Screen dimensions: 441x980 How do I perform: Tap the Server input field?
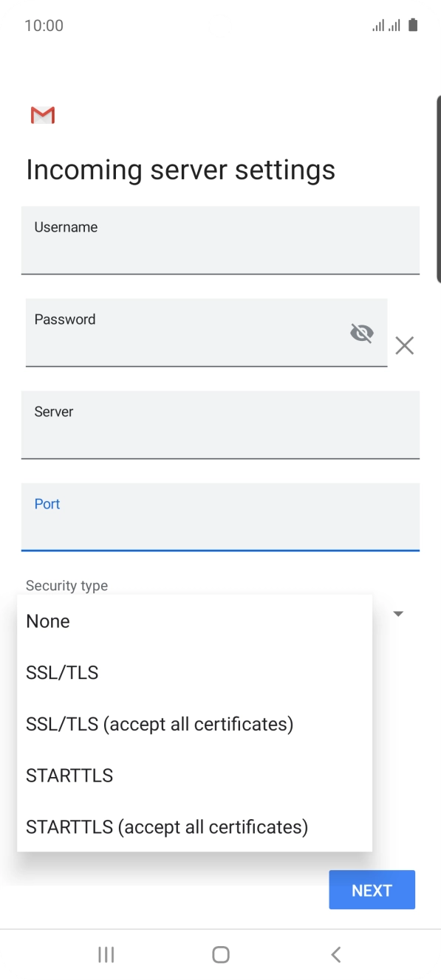[x=220, y=424]
